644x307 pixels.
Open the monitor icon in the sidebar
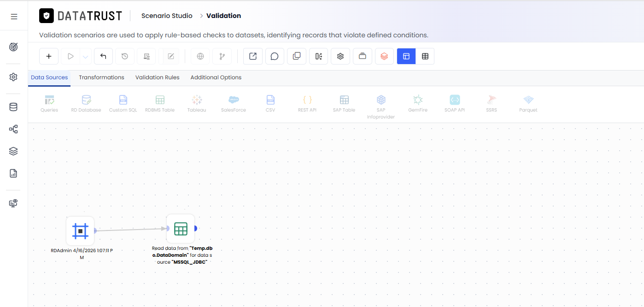(13, 203)
